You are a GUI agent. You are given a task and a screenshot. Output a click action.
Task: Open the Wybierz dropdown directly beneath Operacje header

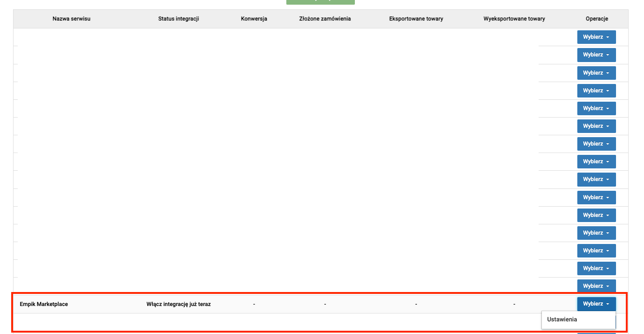596,37
